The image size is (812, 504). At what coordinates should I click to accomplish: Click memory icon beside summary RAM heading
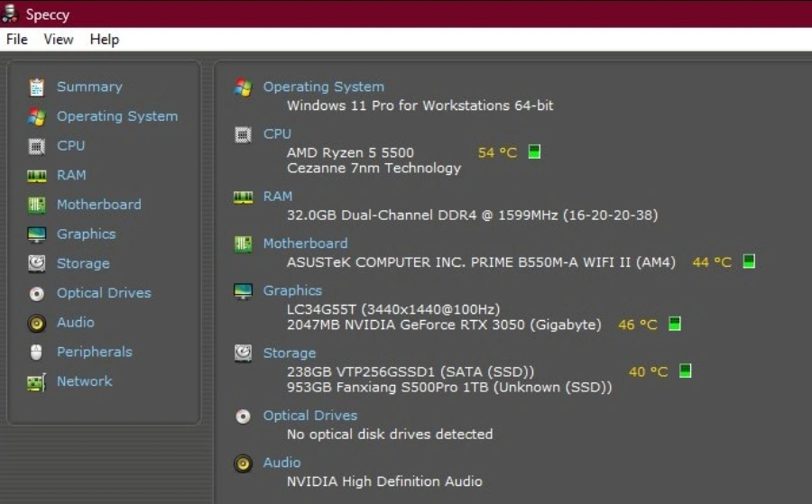243,197
